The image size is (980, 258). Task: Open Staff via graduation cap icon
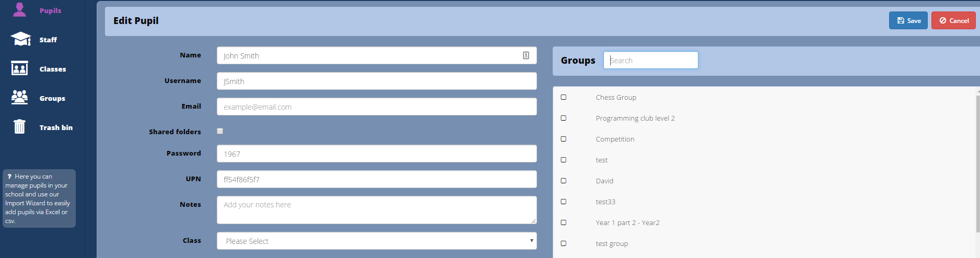(x=20, y=39)
